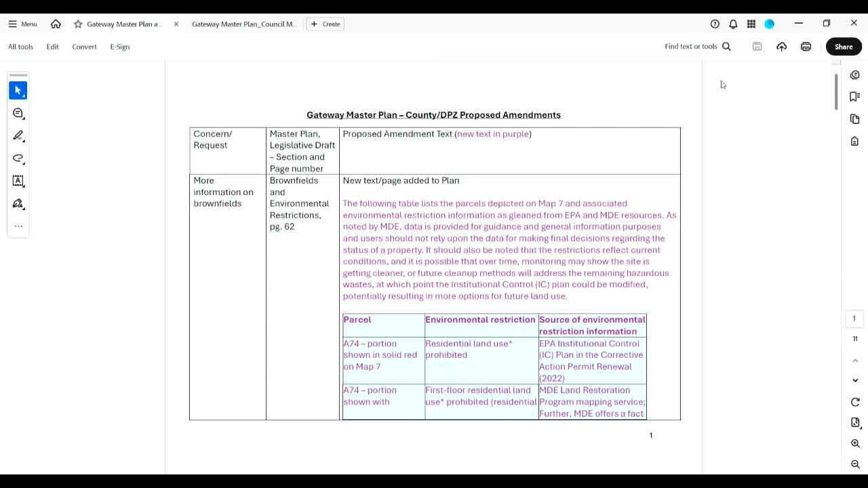
Task: Select the Draw freehand tool
Action: pos(18,159)
